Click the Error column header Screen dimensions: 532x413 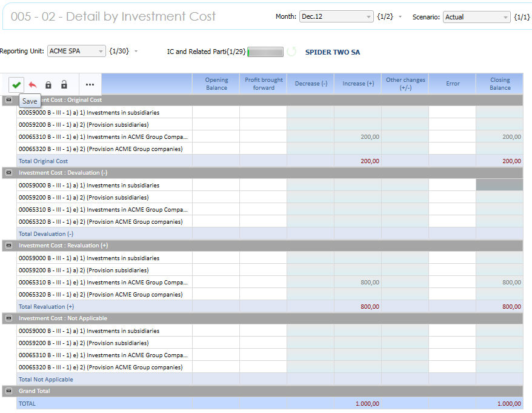click(x=453, y=84)
